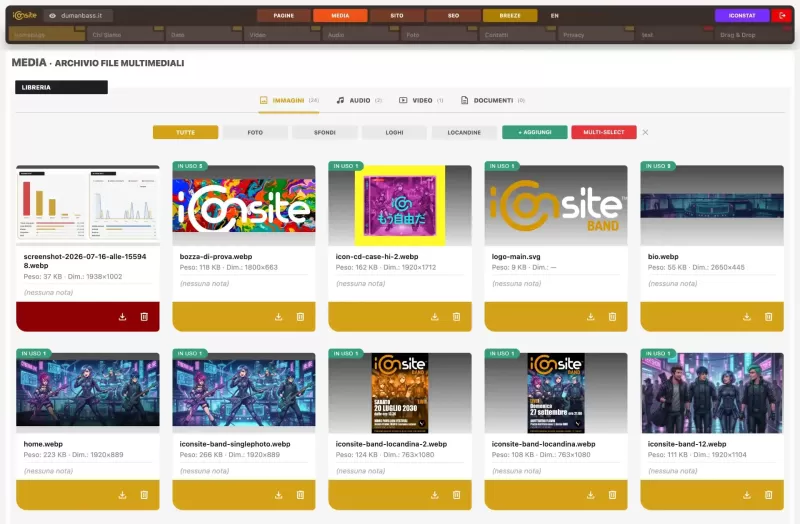Click the dumanbass.it site name
The width and height of the screenshot is (800, 524).
coord(82,16)
